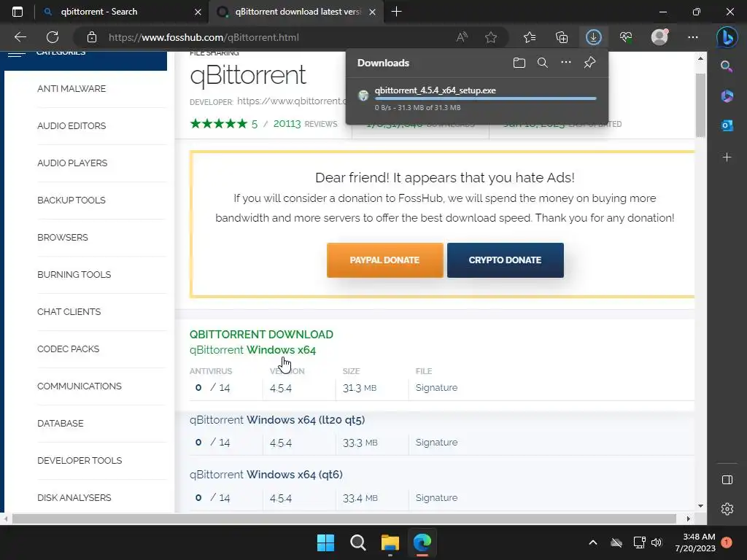The width and height of the screenshot is (747, 560).
Task: Open AUDIO PLAYERS category
Action: [x=72, y=163]
